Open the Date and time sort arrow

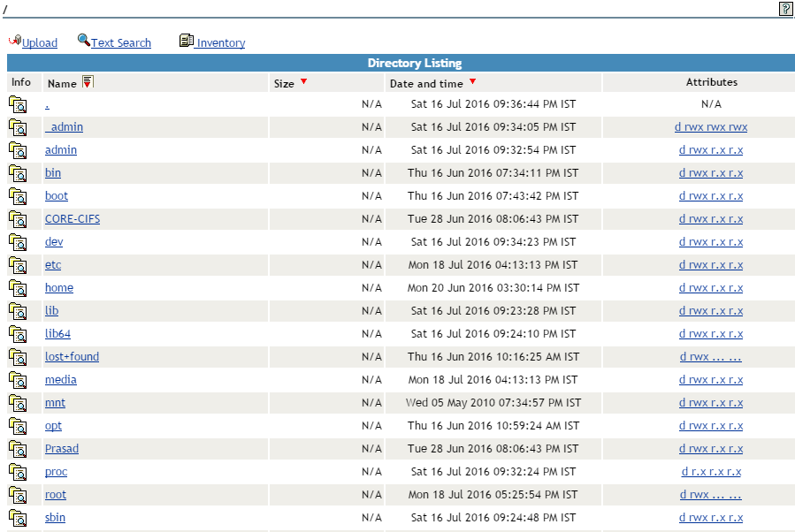click(473, 81)
